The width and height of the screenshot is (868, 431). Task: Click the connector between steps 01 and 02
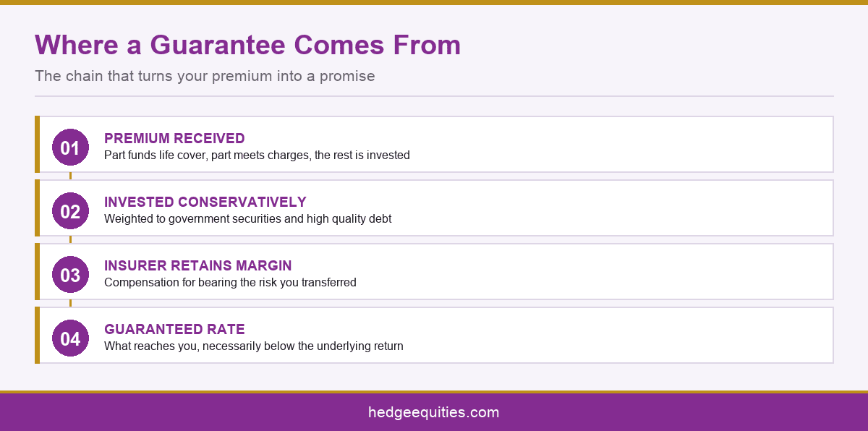tap(70, 176)
